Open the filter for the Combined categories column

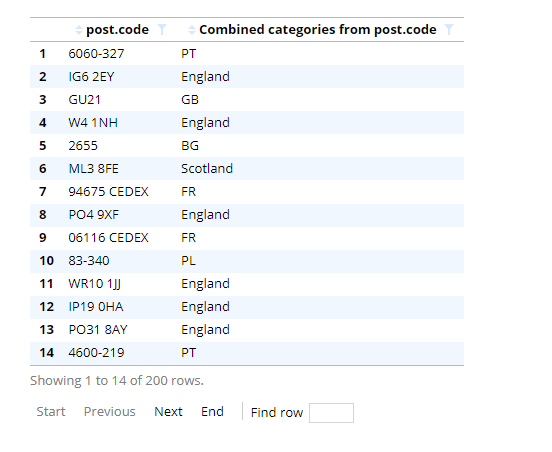449,30
